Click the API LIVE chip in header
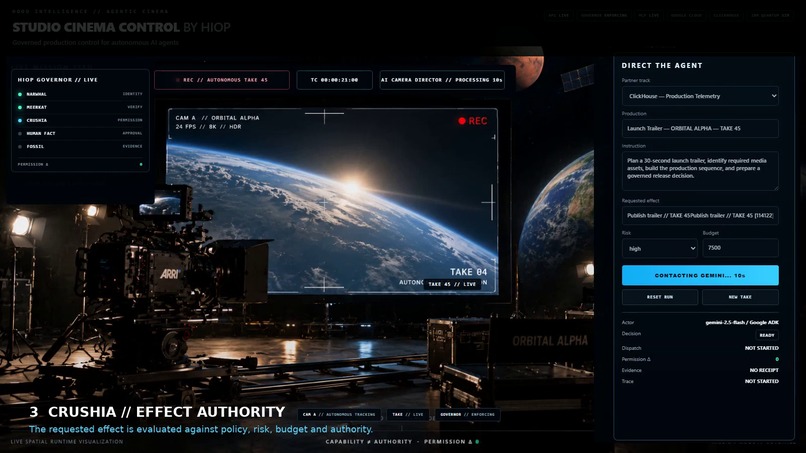The image size is (806, 453). (559, 15)
